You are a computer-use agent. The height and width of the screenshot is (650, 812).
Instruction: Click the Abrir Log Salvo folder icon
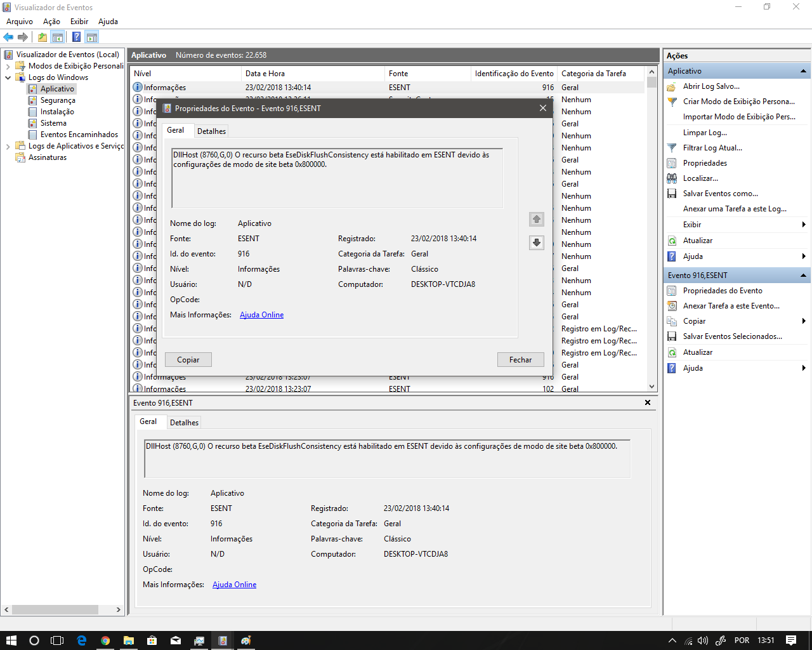(672, 86)
